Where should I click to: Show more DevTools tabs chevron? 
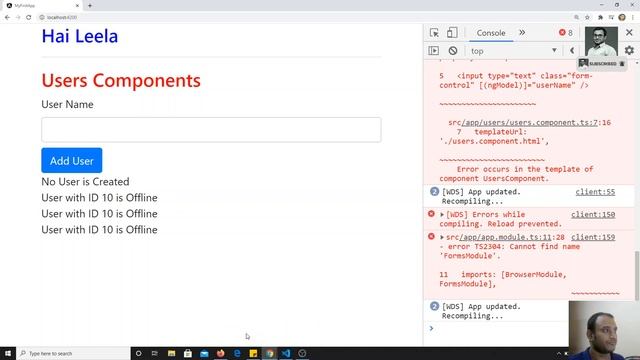(522, 33)
